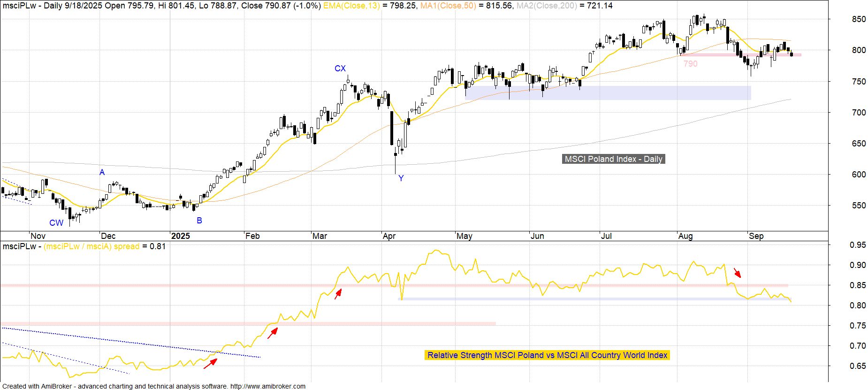Click the yellow Relative Strength caption box
Viewport: 868px width, 390px height.
(547, 355)
